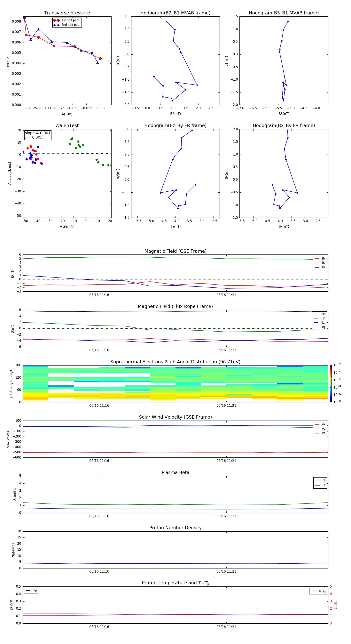This screenshot has width=351, height=644.
Task: Click the 'Np(#/cc)' axis label
Action: (13, 550)
